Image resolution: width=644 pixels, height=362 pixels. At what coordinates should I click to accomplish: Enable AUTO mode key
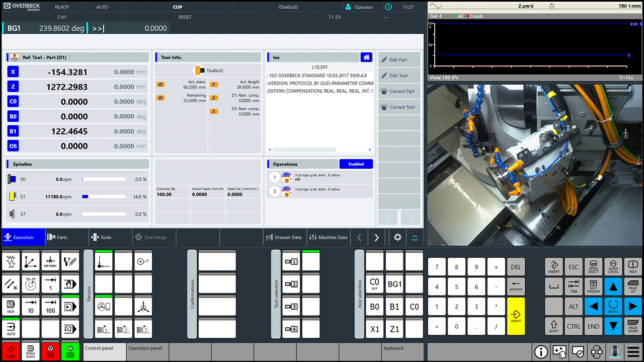pyautogui.click(x=11, y=328)
